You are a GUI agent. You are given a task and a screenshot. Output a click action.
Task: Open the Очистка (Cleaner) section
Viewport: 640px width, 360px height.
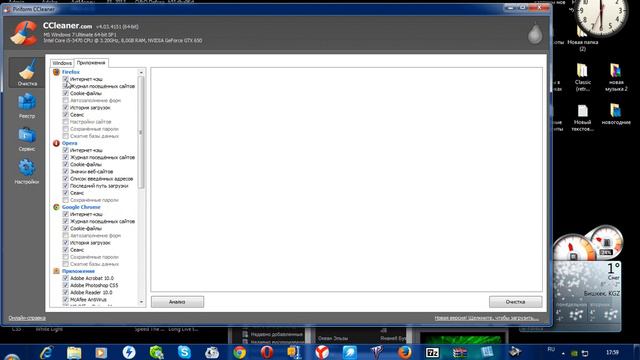click(27, 72)
